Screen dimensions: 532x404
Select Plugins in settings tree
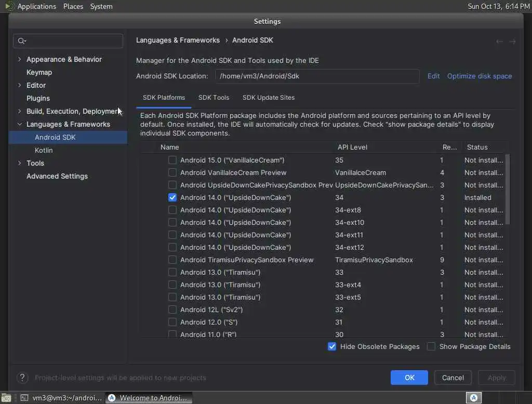click(38, 98)
